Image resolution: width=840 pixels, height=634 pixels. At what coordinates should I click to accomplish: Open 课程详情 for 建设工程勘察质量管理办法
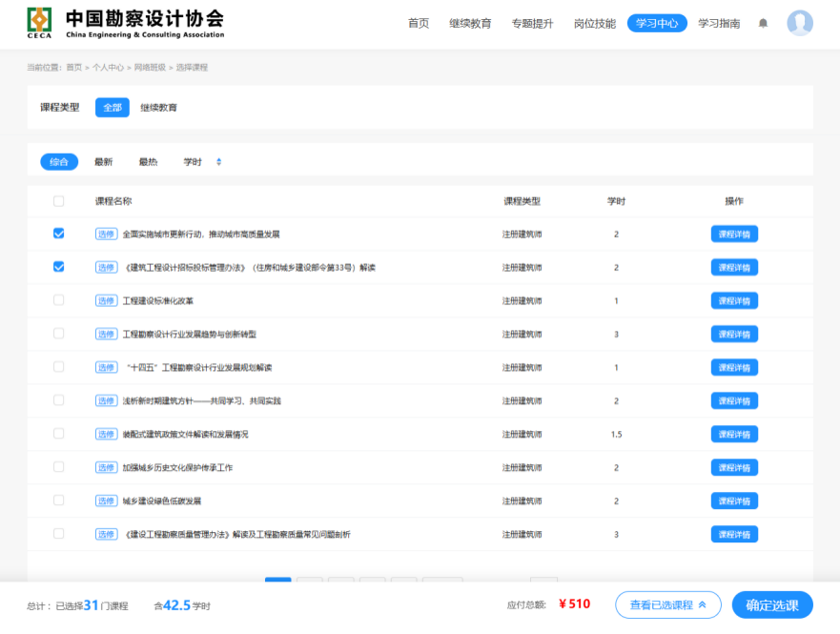coord(734,534)
